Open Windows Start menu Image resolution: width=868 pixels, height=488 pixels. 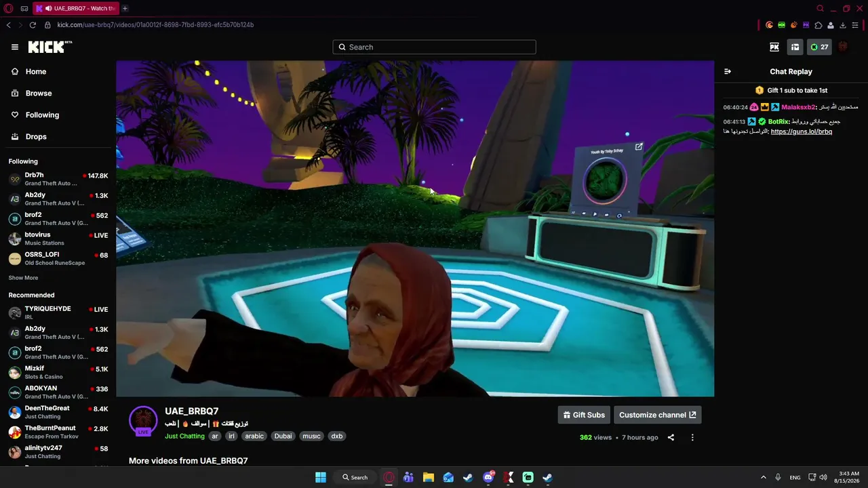click(321, 477)
